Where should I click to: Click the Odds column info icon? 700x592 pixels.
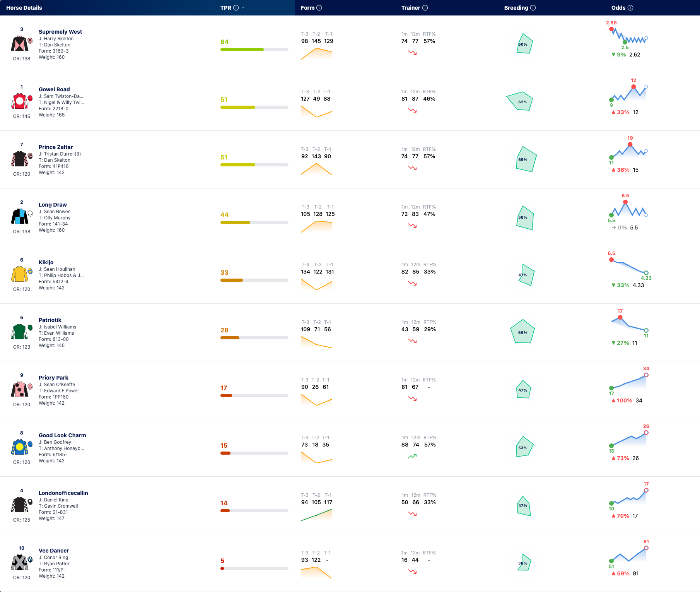630,8
